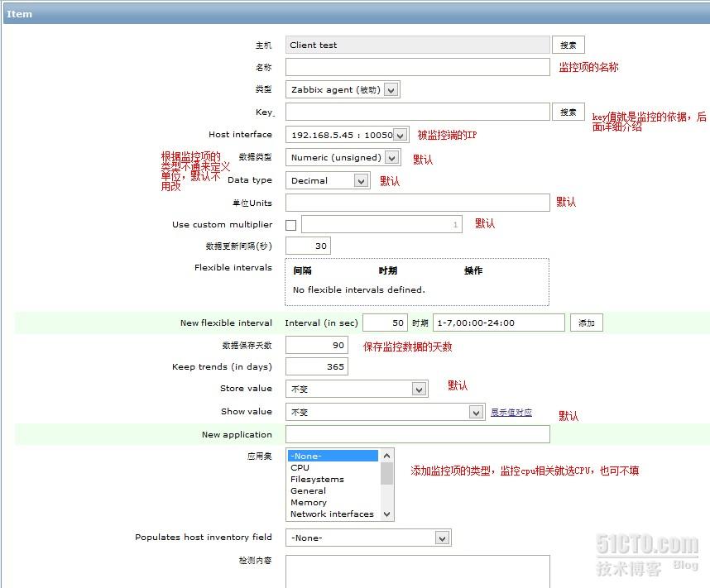This screenshot has width=710, height=588.
Task: Select General in the applications list
Action: [x=333, y=490]
